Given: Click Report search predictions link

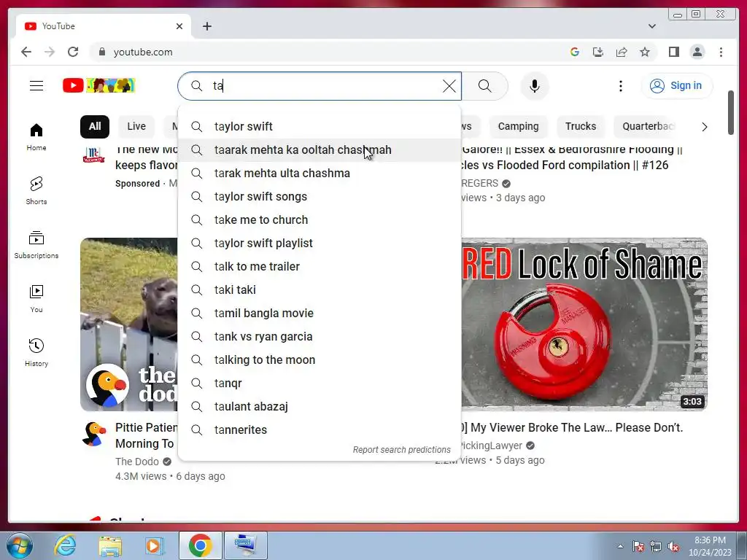Looking at the screenshot, I should pos(402,450).
